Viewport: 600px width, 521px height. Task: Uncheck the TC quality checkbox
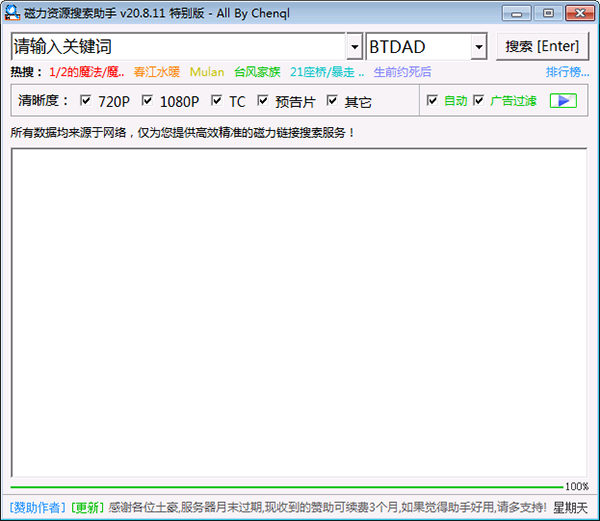(x=216, y=101)
